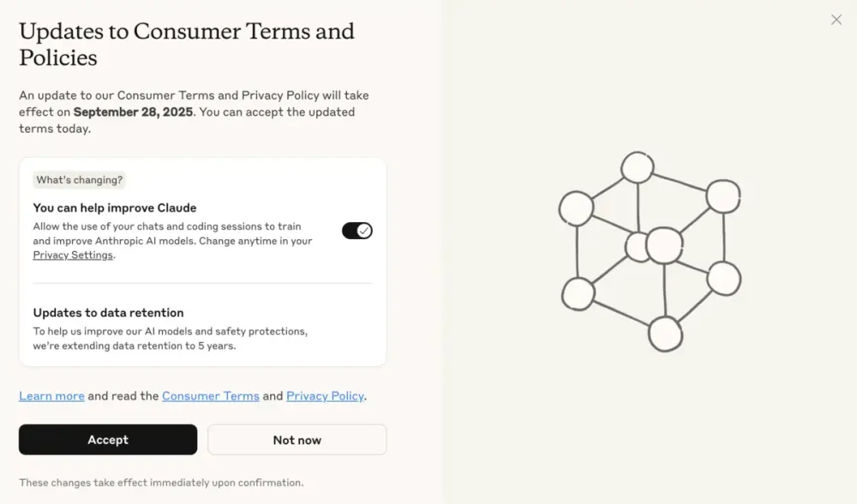
Task: Open the "Learn more" link
Action: [x=51, y=396]
